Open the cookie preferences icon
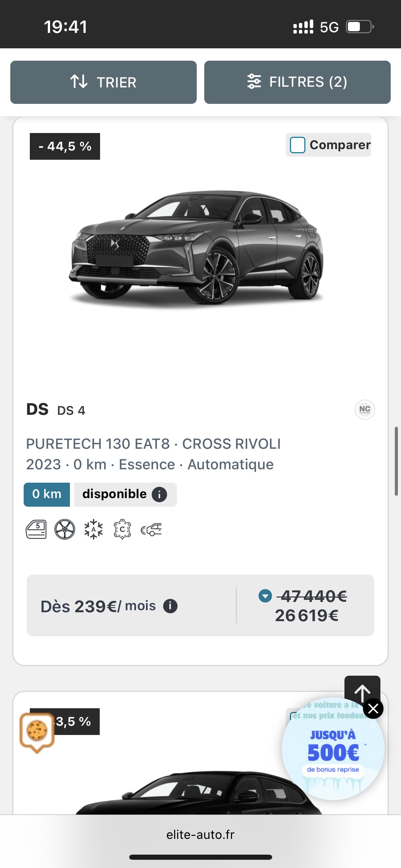Image resolution: width=401 pixels, height=868 pixels. coord(37,731)
